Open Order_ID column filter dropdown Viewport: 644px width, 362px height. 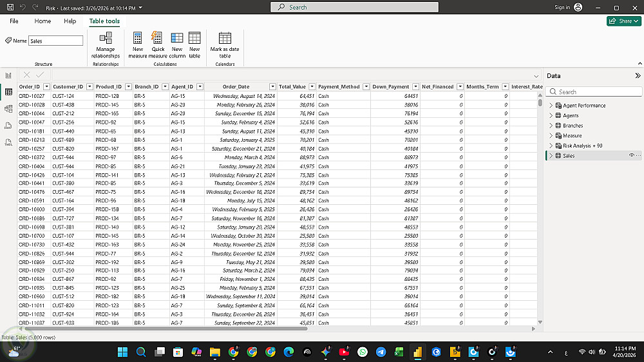click(46, 86)
